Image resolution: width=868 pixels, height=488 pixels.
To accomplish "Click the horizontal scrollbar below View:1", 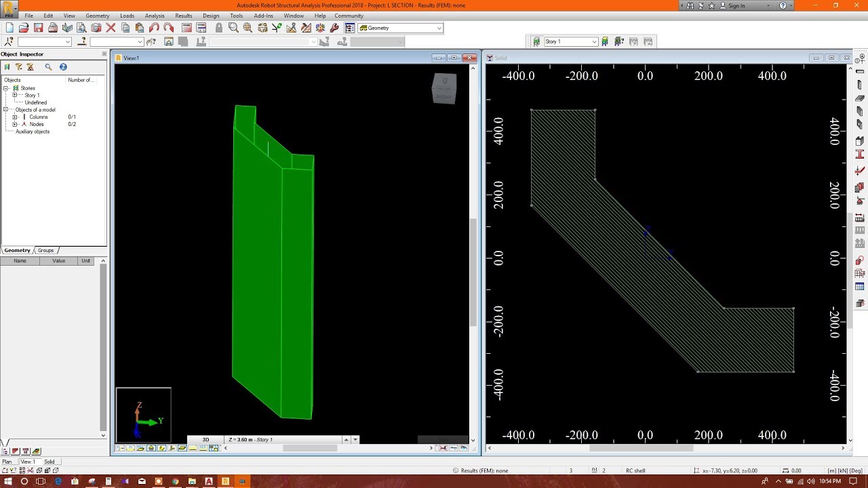I will 310,448.
